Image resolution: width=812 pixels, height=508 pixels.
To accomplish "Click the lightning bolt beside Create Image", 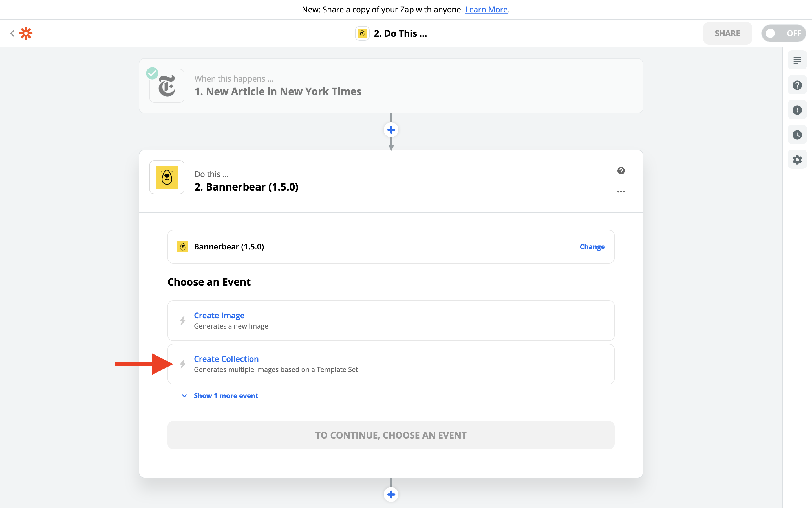I will click(x=182, y=321).
